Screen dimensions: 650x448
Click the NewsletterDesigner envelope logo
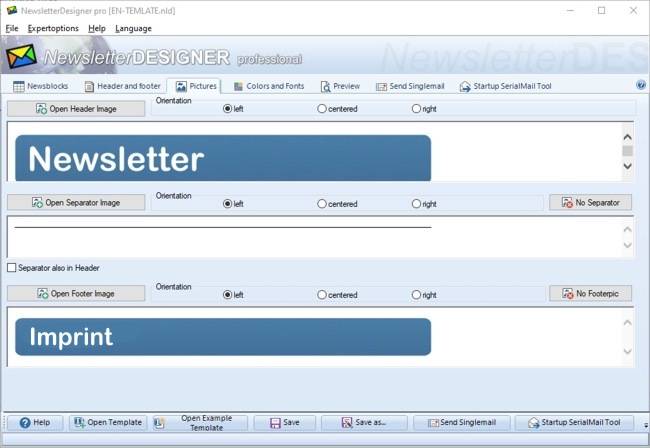click(21, 56)
